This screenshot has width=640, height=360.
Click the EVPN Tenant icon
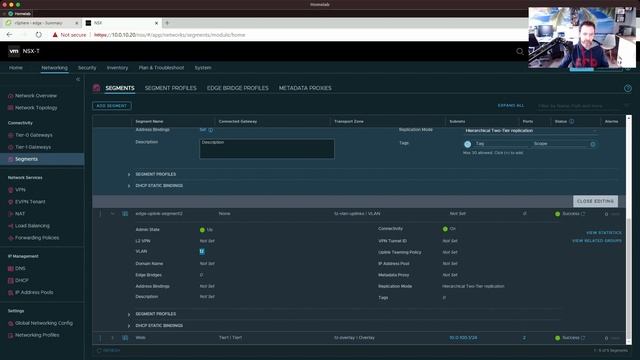[x=11, y=202]
